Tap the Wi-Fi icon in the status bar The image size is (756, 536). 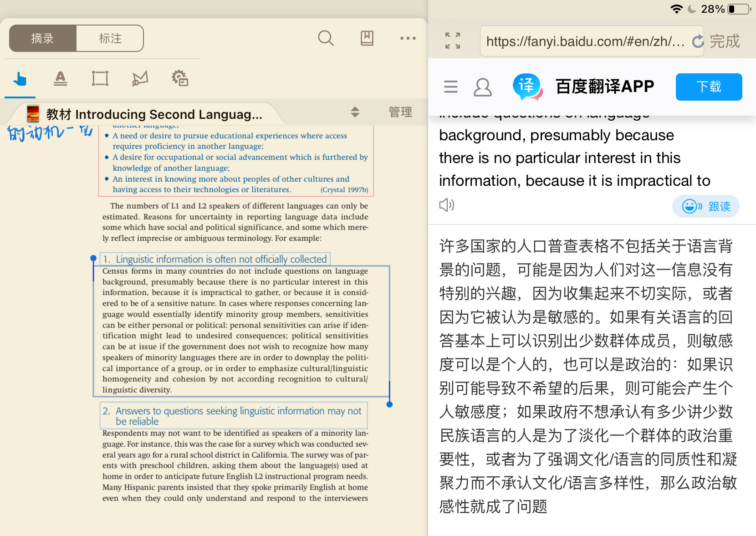pyautogui.click(x=677, y=9)
